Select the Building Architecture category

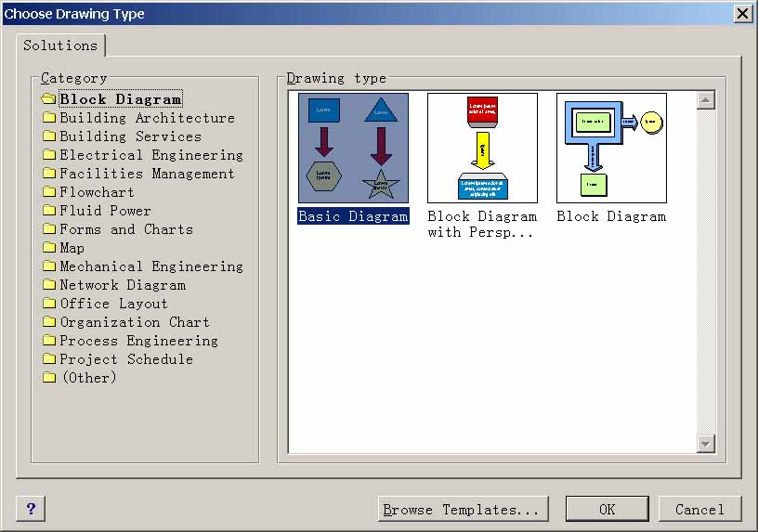(147, 118)
